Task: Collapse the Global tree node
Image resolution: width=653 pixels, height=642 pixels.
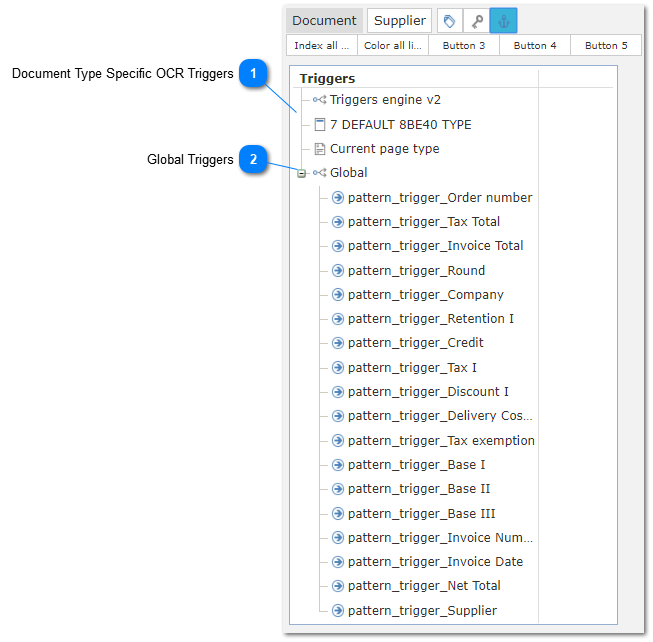Action: click(x=301, y=174)
